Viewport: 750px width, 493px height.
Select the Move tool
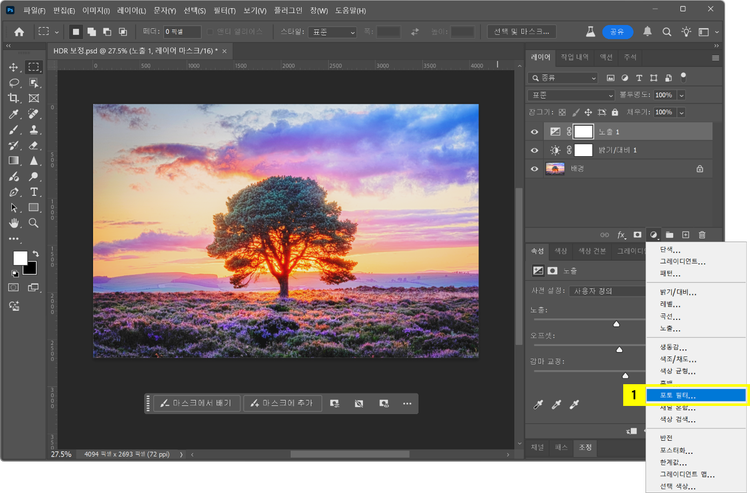click(x=14, y=67)
